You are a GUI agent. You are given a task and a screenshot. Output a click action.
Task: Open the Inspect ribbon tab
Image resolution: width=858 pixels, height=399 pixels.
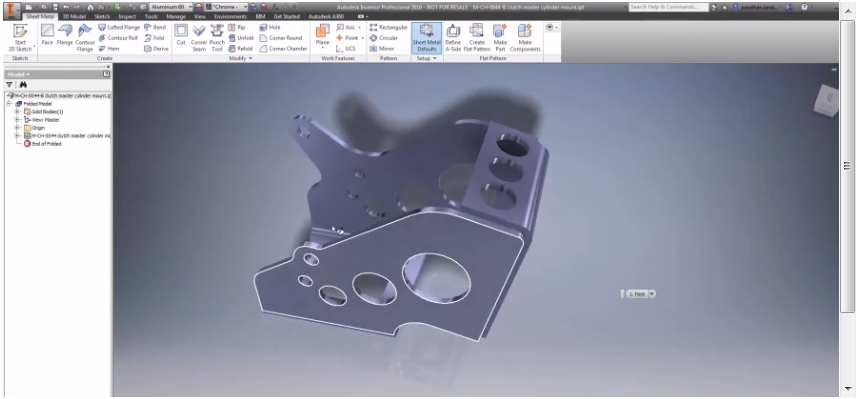[127, 16]
